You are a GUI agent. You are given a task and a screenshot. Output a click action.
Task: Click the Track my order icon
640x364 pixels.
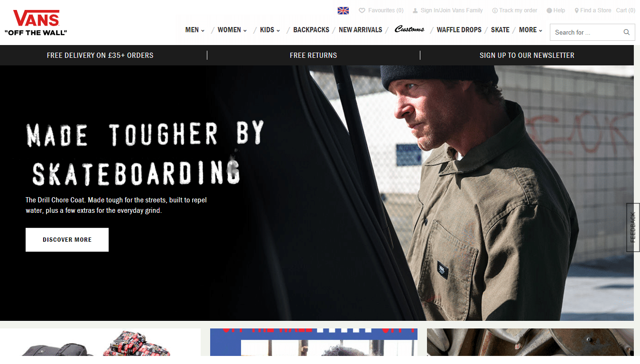[495, 10]
